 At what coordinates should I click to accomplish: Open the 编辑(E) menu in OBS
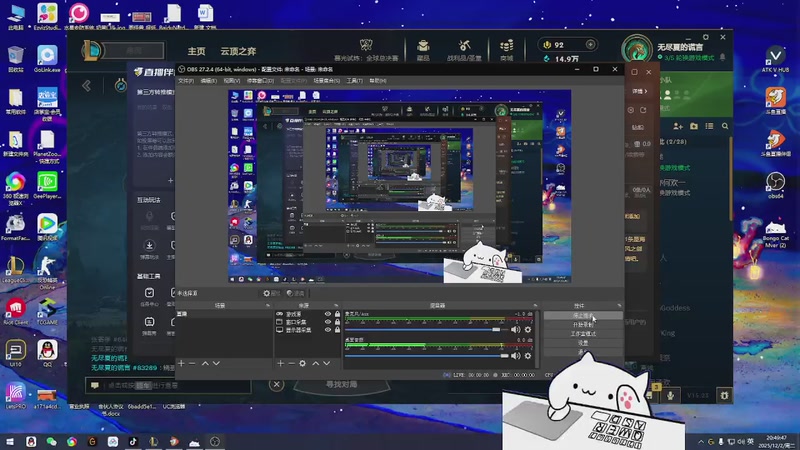coord(208,81)
